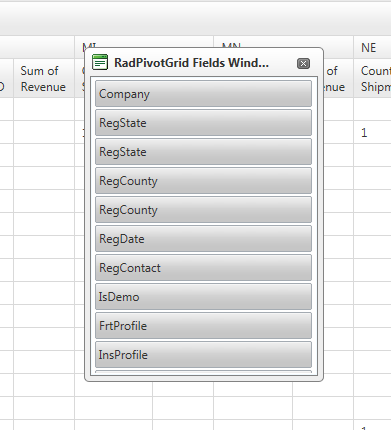The image size is (391, 430).
Task: Click the value 1 in the NE column
Action: tap(364, 133)
